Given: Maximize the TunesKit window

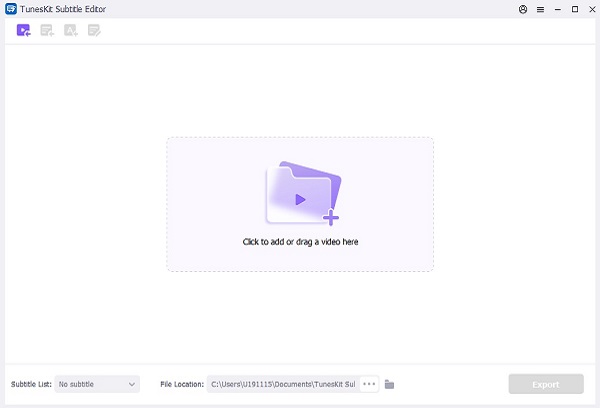Looking at the screenshot, I should click(x=575, y=9).
